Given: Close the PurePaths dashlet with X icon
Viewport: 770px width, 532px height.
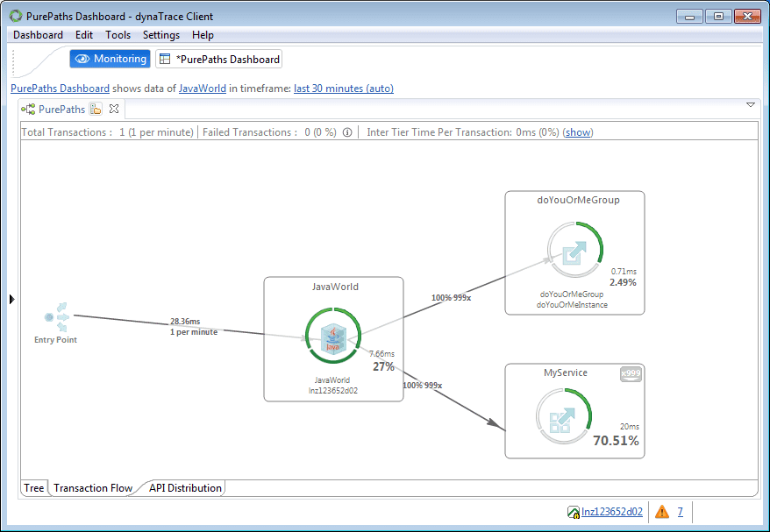Looking at the screenshot, I should (x=114, y=109).
